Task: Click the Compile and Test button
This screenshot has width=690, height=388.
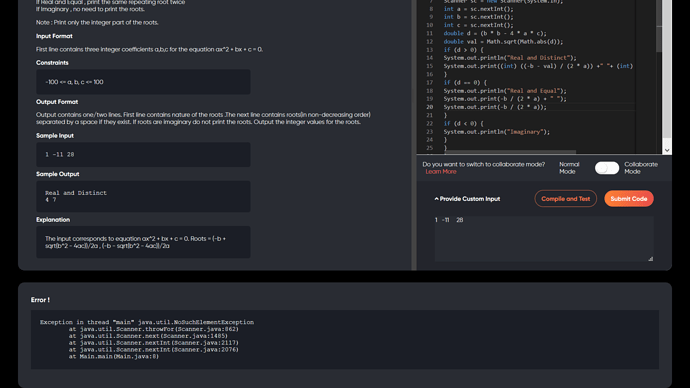Action: tap(565, 199)
